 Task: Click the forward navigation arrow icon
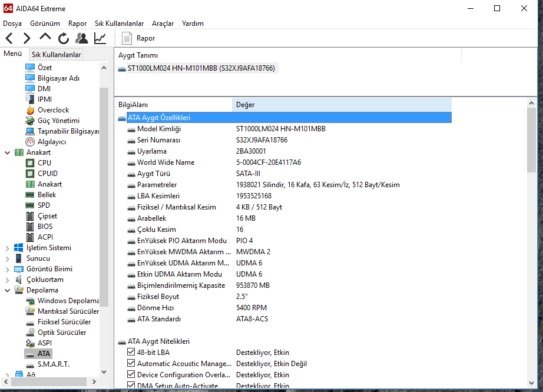point(27,38)
